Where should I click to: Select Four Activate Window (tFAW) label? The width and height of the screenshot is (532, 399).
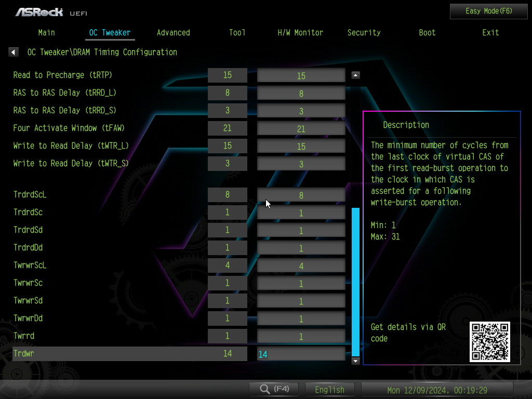point(69,128)
